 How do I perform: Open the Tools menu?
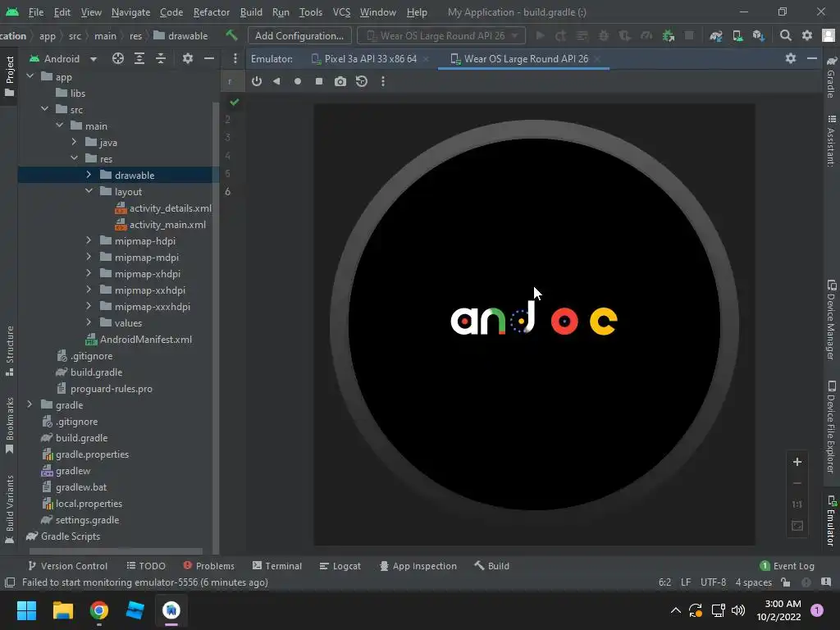coord(311,11)
